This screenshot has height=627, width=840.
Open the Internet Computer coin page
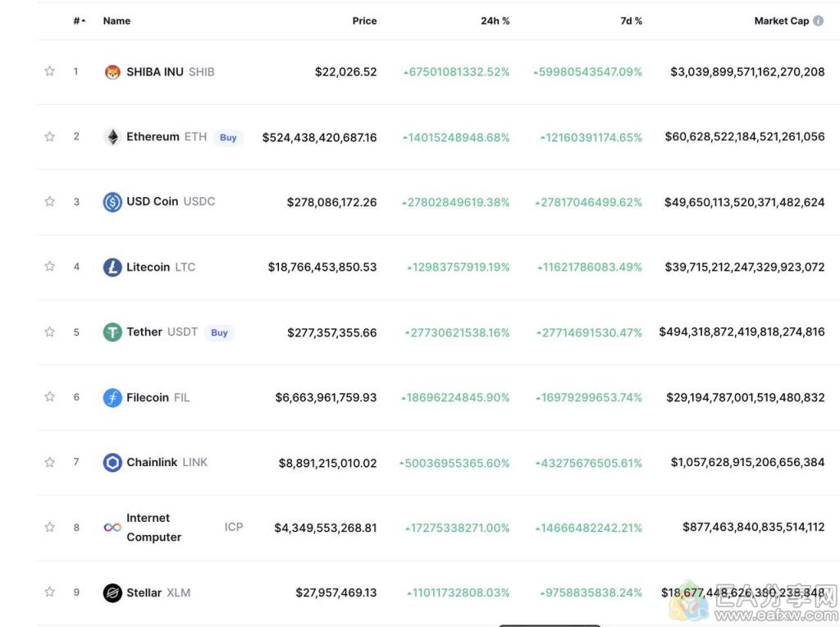pyautogui.click(x=148, y=527)
